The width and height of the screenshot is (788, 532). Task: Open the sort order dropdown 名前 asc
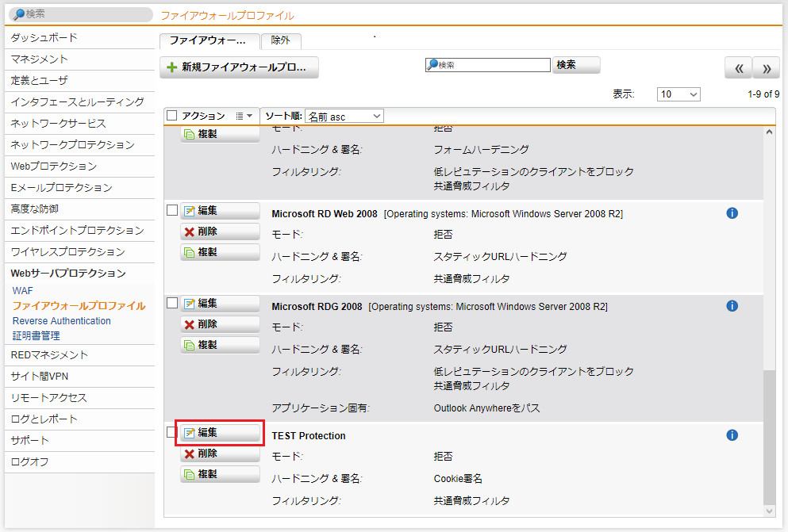[x=344, y=117]
